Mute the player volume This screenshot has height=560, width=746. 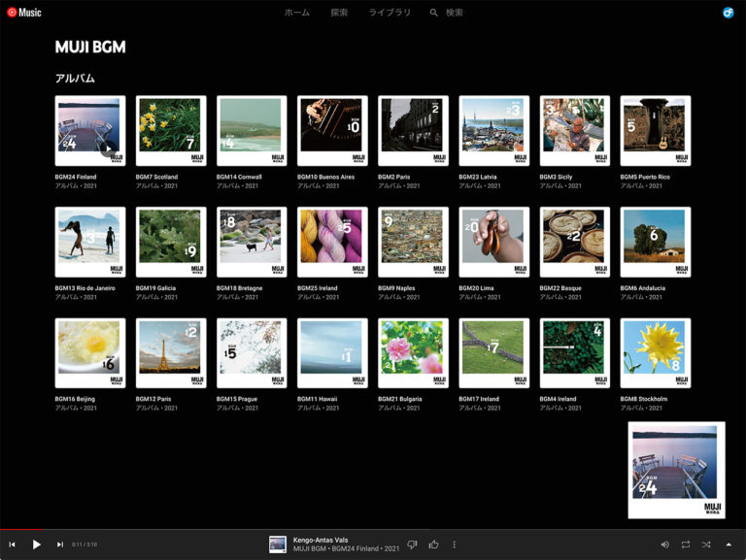[665, 544]
